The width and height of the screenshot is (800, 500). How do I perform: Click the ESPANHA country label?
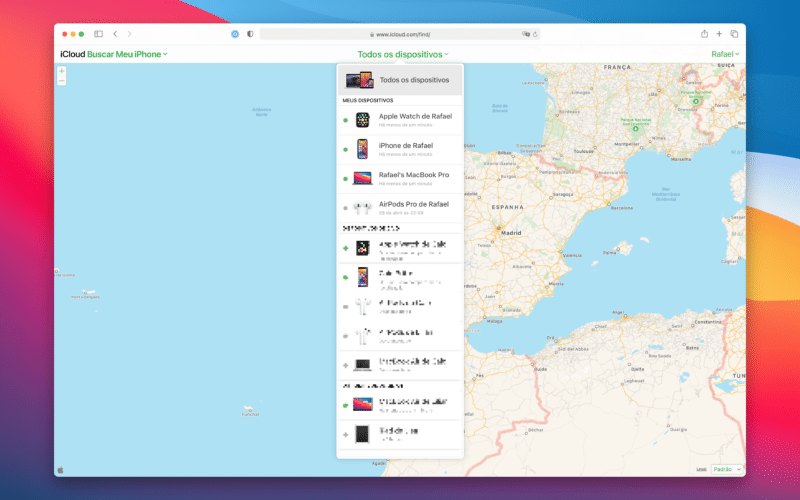pyautogui.click(x=508, y=207)
